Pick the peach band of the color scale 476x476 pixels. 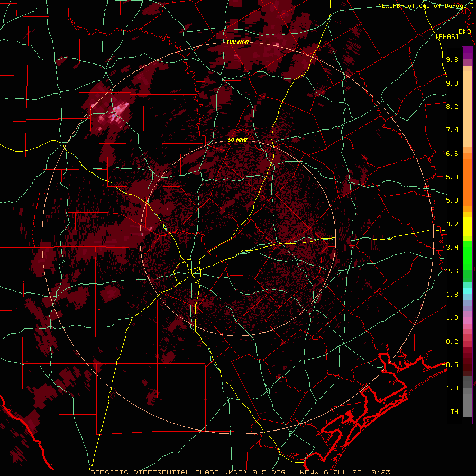coord(467,106)
